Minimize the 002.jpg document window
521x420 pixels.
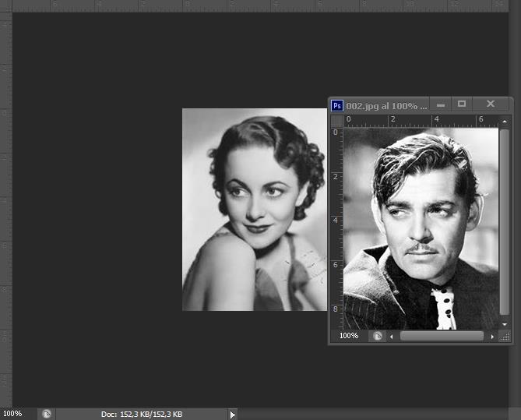[x=441, y=104]
